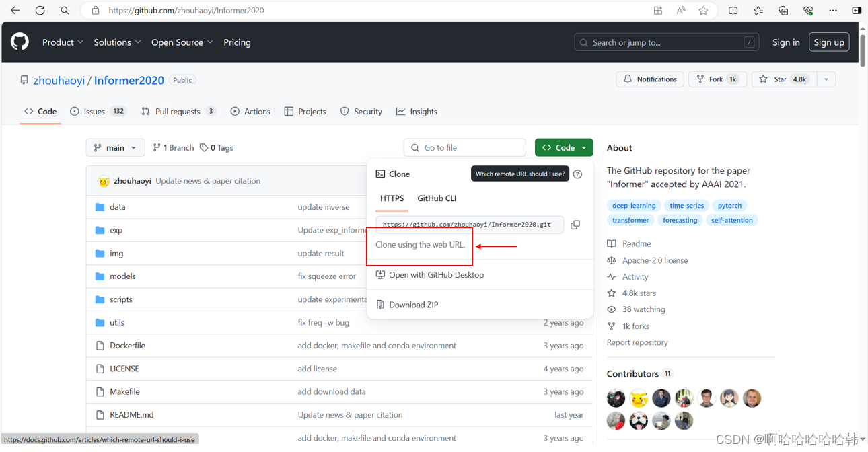868x452 pixels.
Task: Open the zhouhaoyi owner link
Action: coord(59,80)
